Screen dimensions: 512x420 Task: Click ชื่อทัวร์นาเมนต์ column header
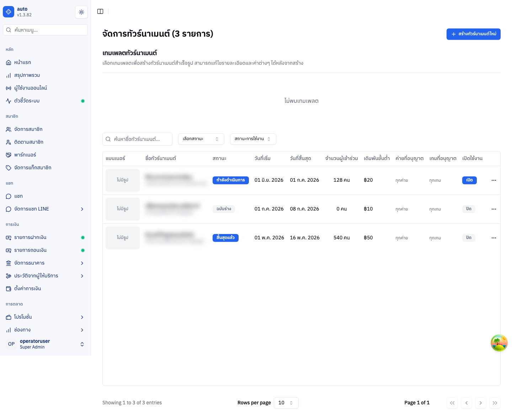pyautogui.click(x=161, y=159)
